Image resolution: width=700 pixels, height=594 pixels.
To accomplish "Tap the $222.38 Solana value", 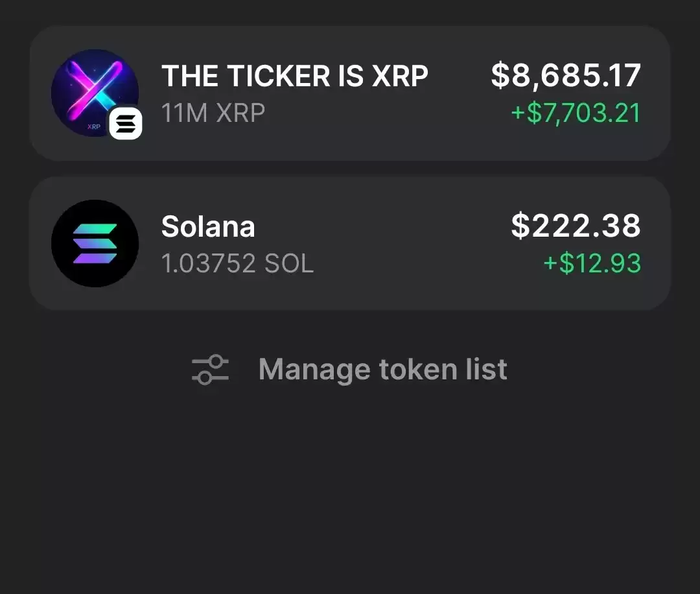I will pos(576,226).
